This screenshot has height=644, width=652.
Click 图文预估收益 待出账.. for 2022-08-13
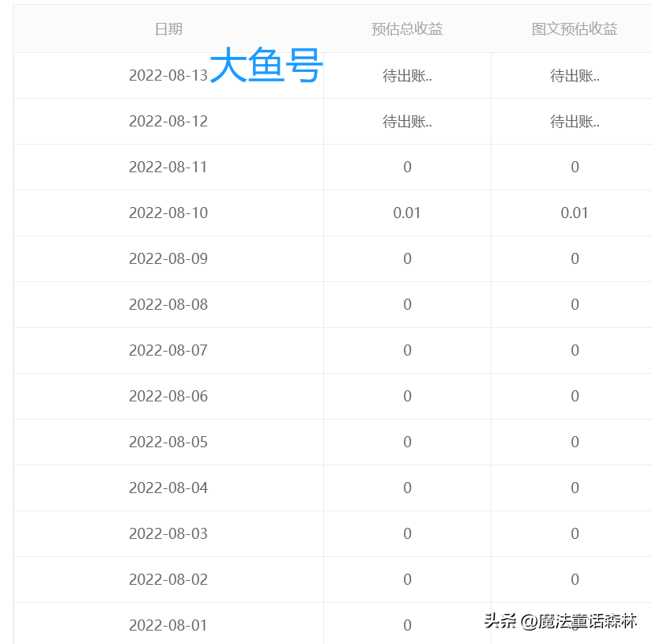(575, 76)
